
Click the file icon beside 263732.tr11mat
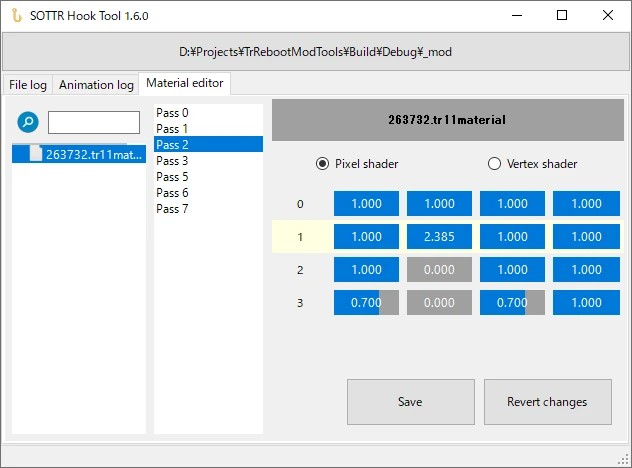(x=36, y=154)
